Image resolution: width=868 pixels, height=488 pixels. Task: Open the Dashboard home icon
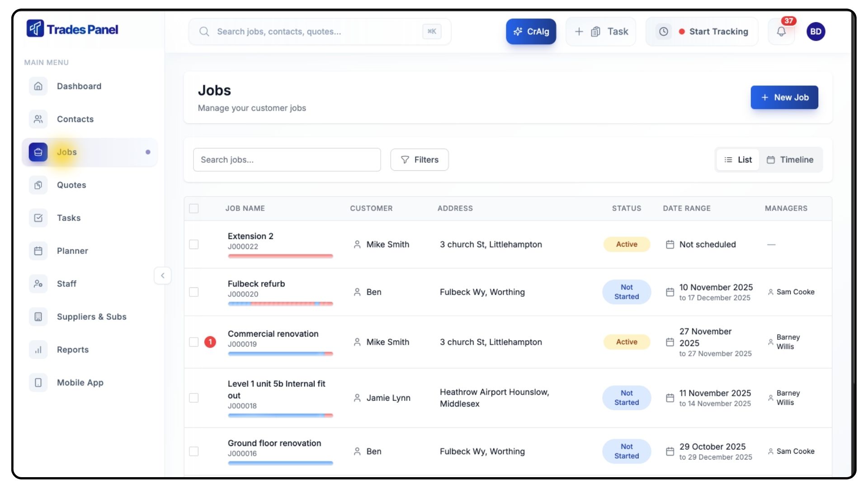tap(38, 86)
